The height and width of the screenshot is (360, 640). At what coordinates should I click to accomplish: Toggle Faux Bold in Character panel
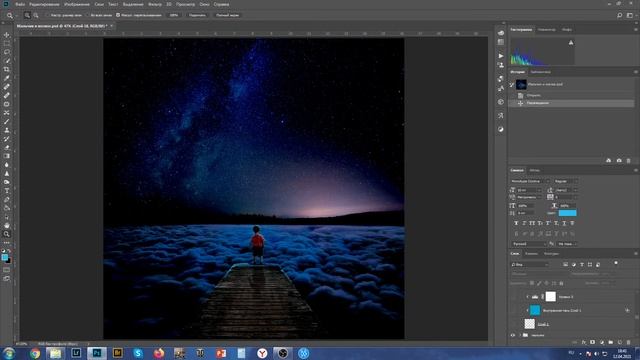516,223
